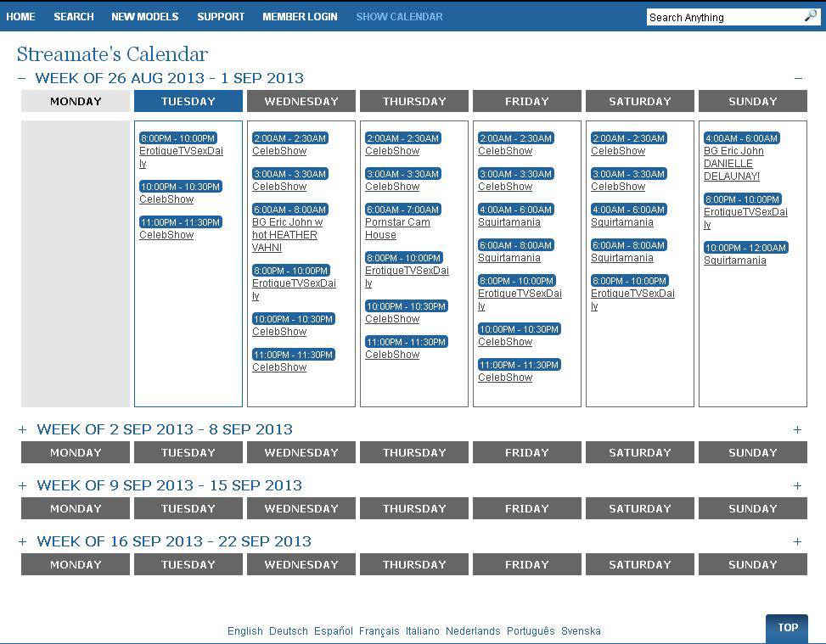Select THURSDAY in week of 16 Sep
Screen dimensions: 826x644
click(x=414, y=564)
